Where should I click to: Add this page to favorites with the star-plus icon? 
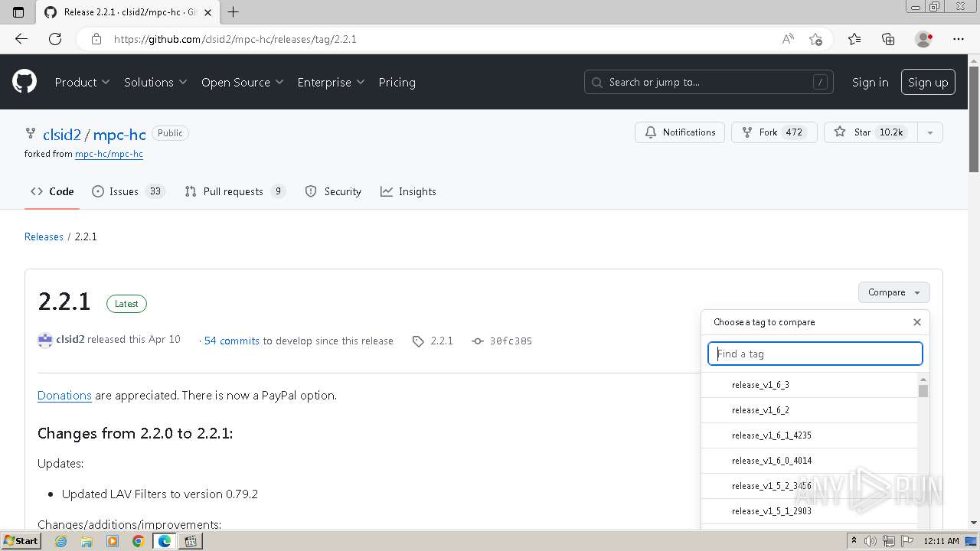pyautogui.click(x=815, y=39)
